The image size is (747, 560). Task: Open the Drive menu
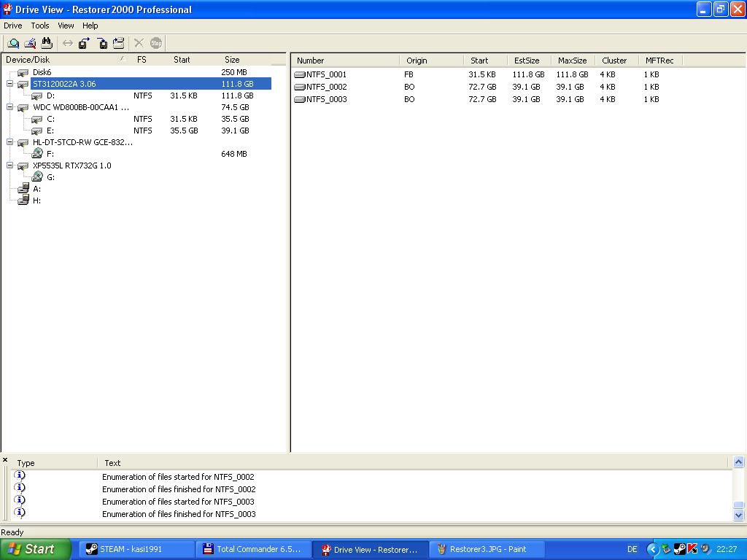(x=13, y=26)
